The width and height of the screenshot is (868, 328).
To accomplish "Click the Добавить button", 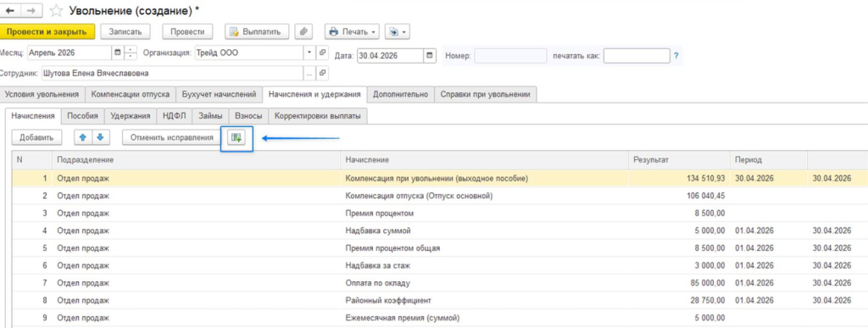I will pos(36,137).
